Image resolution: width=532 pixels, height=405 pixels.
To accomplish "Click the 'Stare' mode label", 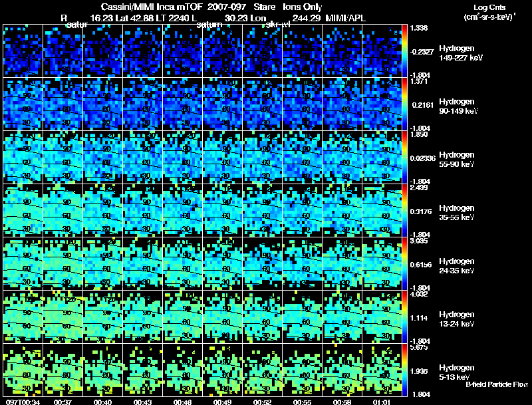I will pyautogui.click(x=264, y=7).
